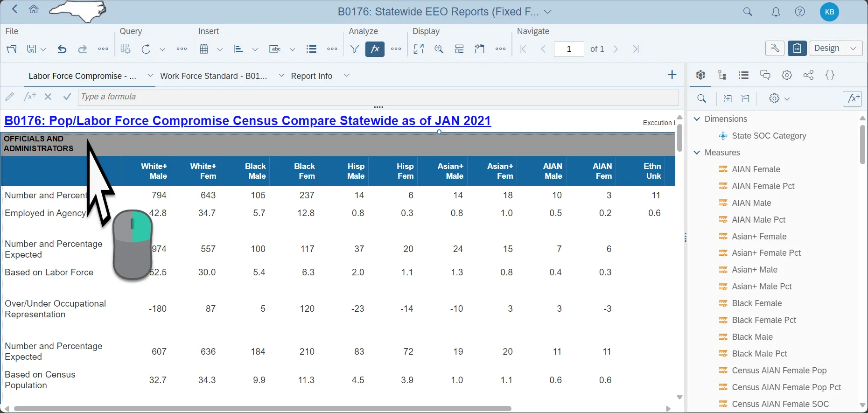868x413 pixels.
Task: Click the Undo arrow icon
Action: [x=62, y=49]
